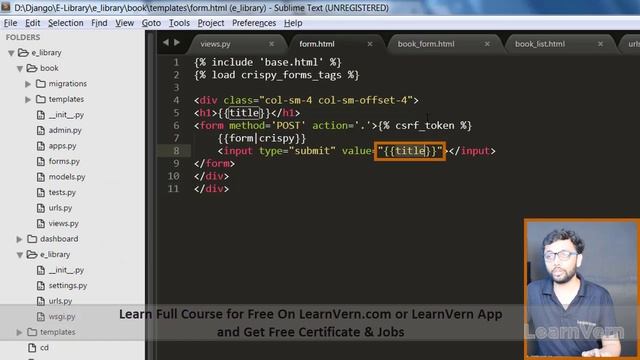Close the book_list.html tab
Image resolution: width=640 pixels, height=360 pixels.
pos(600,44)
